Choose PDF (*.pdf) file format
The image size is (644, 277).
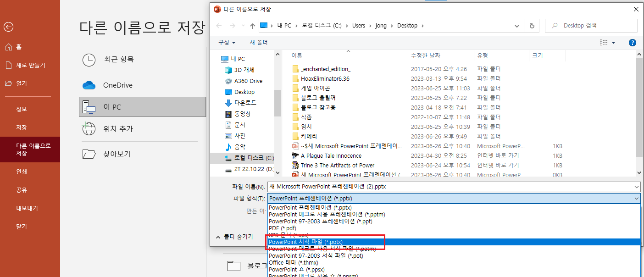click(x=454, y=228)
